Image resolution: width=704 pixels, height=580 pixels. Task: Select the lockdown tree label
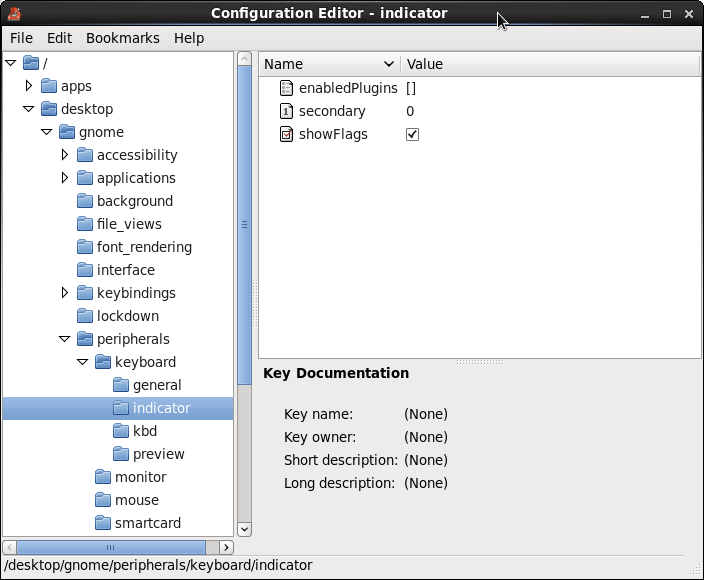pos(128,316)
